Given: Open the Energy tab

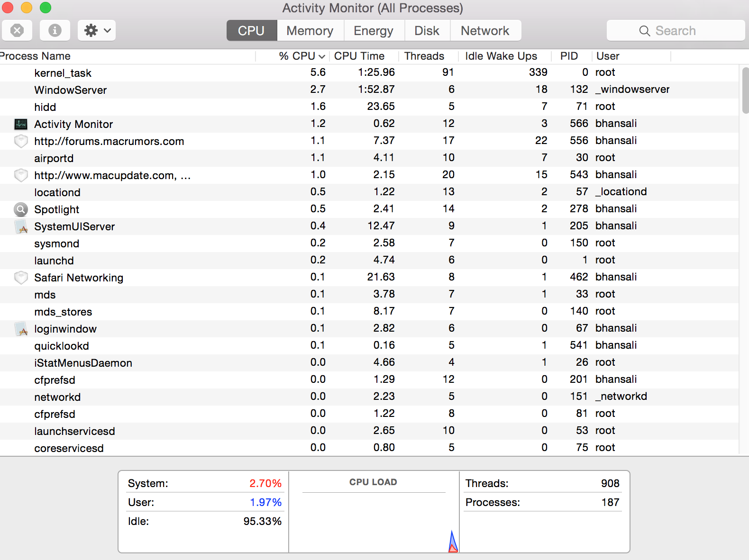Looking at the screenshot, I should [374, 30].
